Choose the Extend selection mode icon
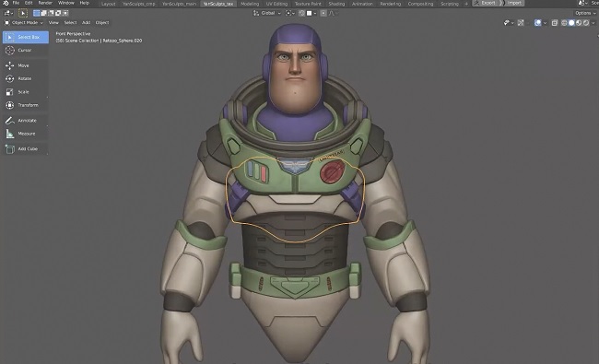The width and height of the screenshot is (599, 364). (43, 13)
